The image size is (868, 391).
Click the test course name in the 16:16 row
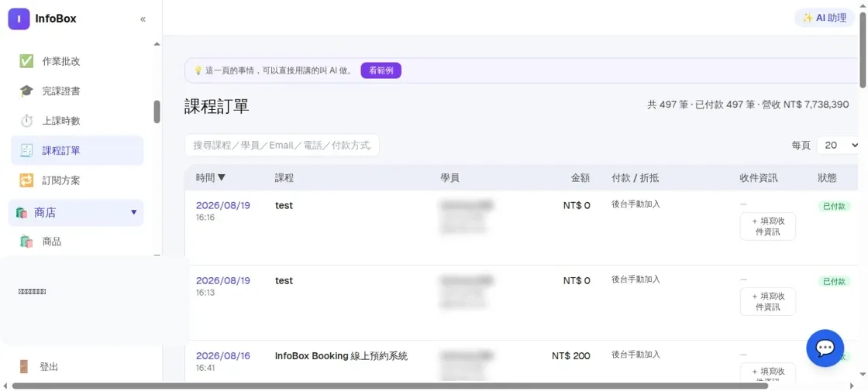pos(284,205)
